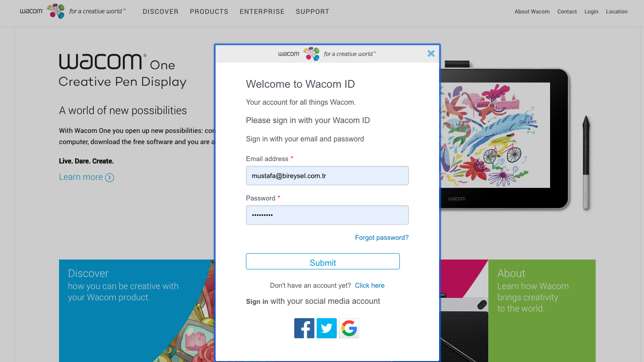Sign in with the Twitter icon
This screenshot has height=362, width=644.
[326, 328]
